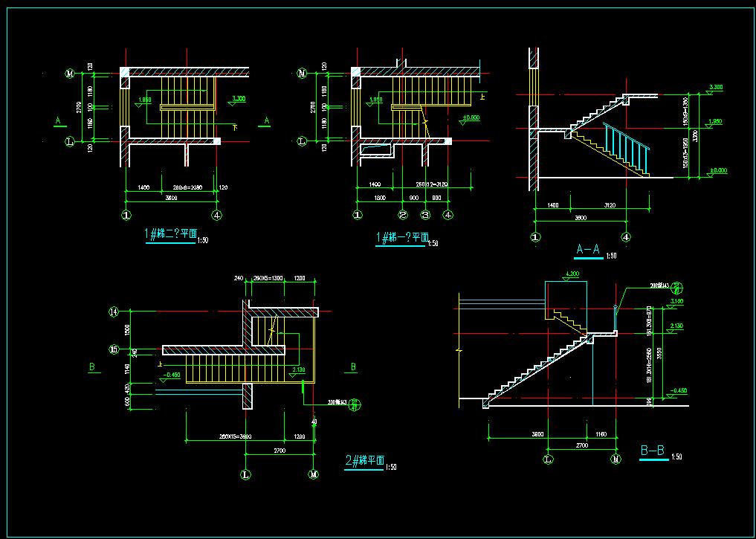This screenshot has height=539, width=756.
Task: Click the 2#梯平面 drawing title
Action: point(364,461)
